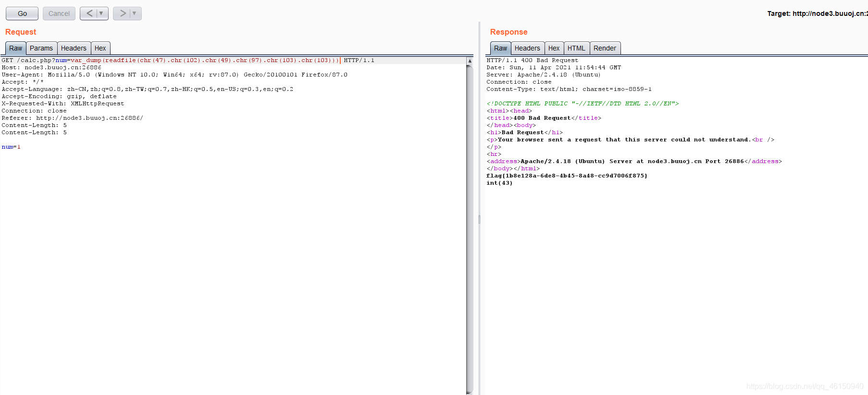Screen dimensions: 868x395
Task: Click the Server: Apache header line
Action: pyautogui.click(x=544, y=75)
